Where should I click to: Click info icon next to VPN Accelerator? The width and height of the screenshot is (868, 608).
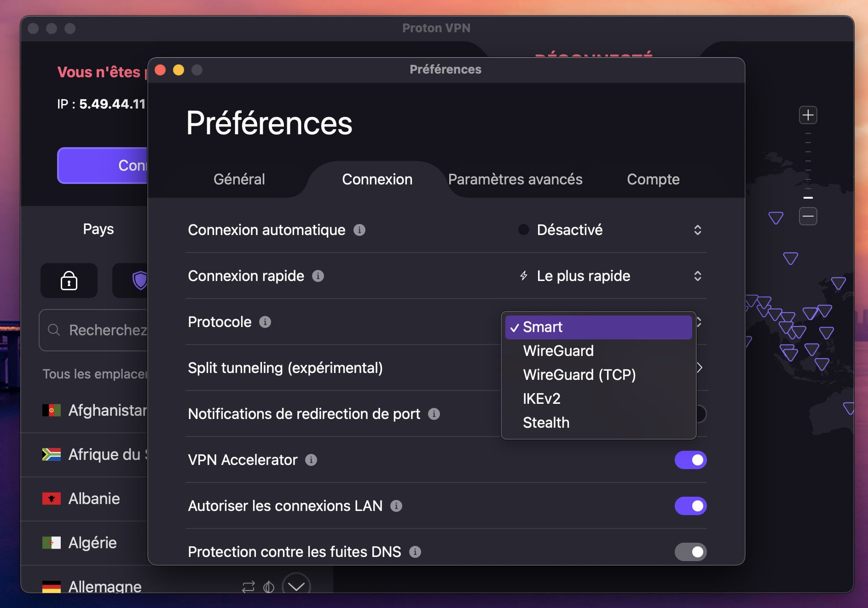coord(311,460)
